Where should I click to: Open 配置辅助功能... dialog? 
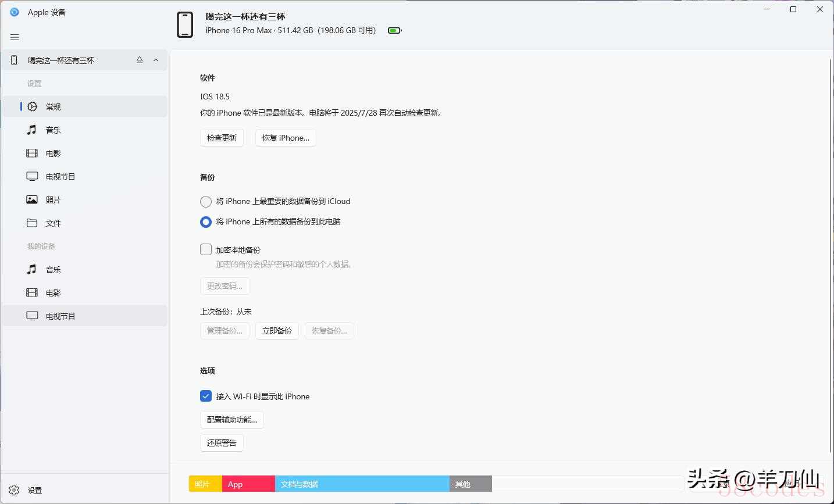coord(232,420)
